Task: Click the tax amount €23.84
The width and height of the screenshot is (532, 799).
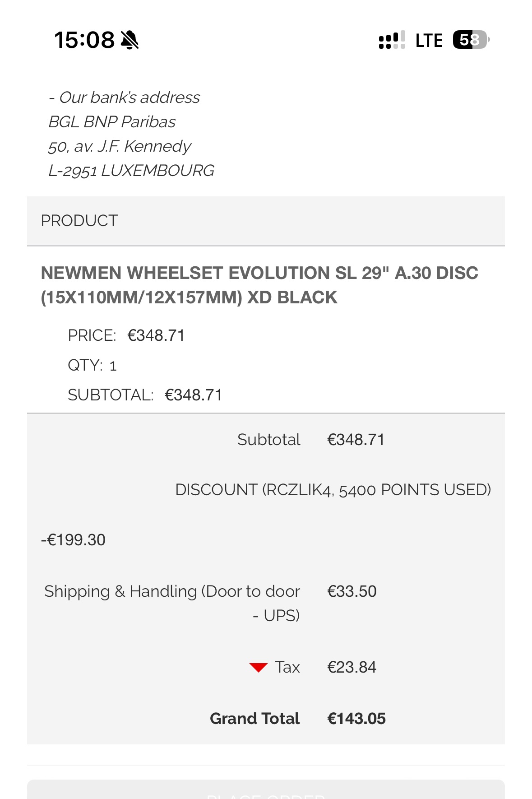Action: click(x=352, y=667)
